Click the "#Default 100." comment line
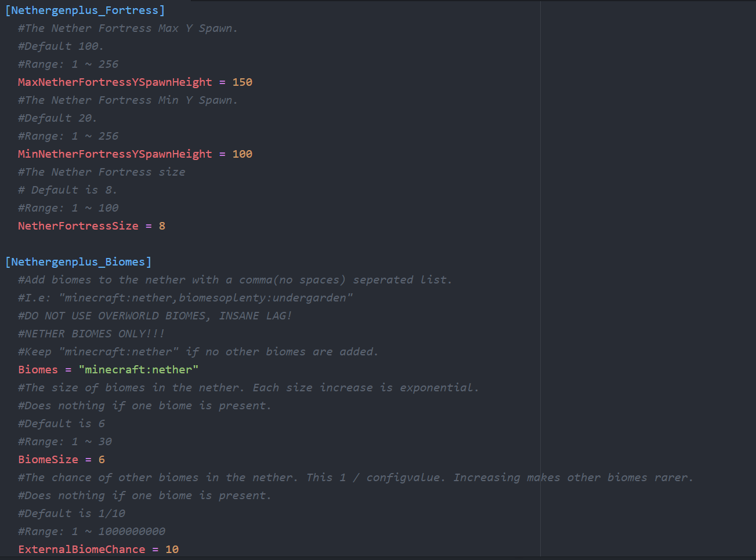 [61, 46]
